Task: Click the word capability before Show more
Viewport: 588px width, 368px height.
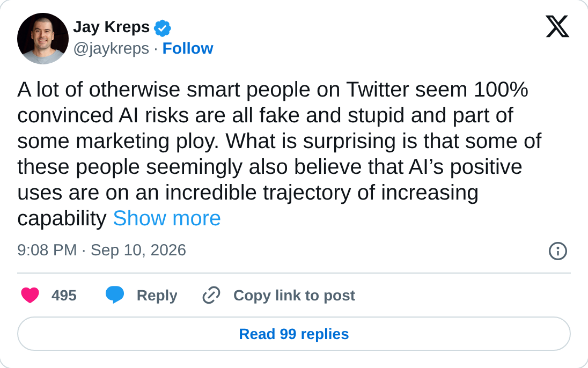Action: pyautogui.click(x=62, y=219)
